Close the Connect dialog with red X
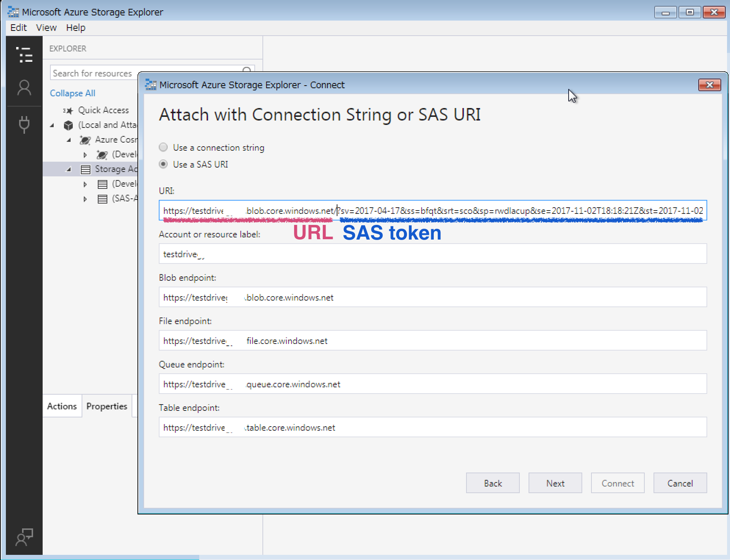This screenshot has width=730, height=560. pyautogui.click(x=709, y=85)
